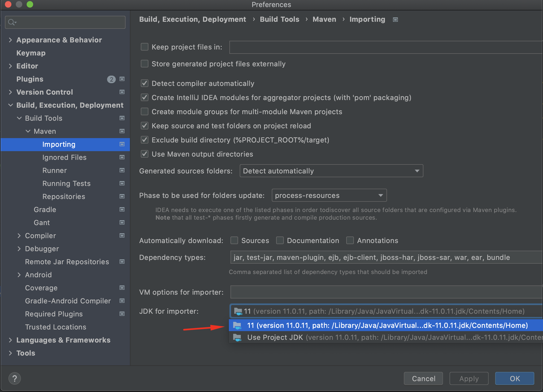This screenshot has width=543, height=392.
Task: Click the search magnifier icon
Action: click(x=11, y=22)
